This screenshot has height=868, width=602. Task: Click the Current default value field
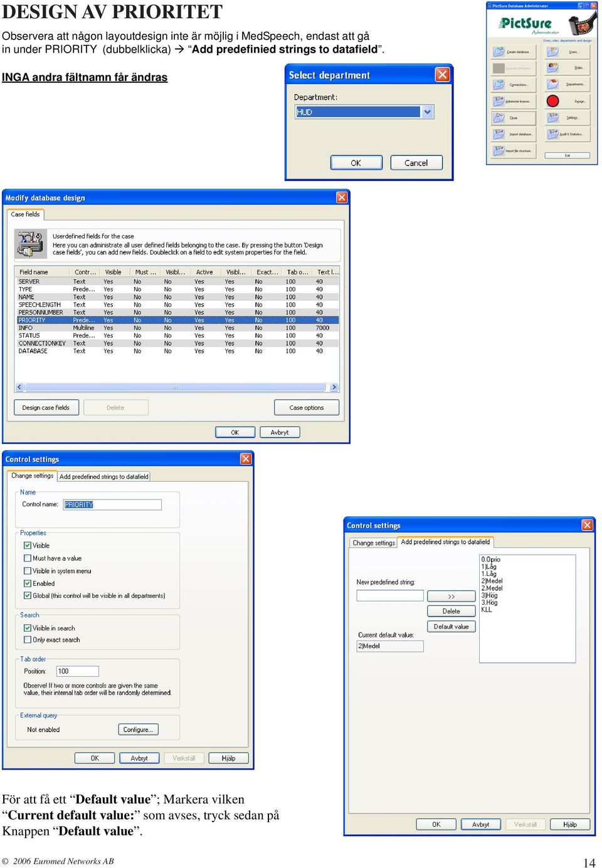point(390,646)
